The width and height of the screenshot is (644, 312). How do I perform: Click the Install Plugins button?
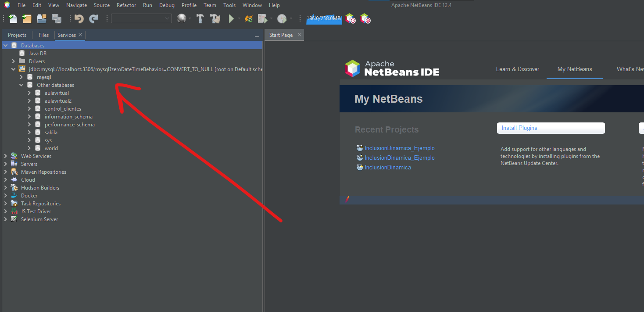click(x=551, y=128)
